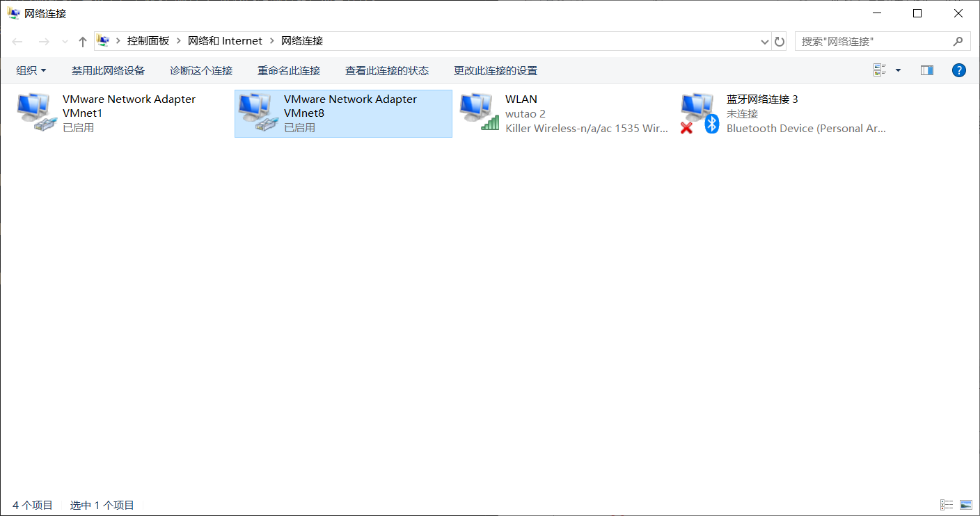
Task: Open the recent locations chevron
Action: [x=65, y=42]
